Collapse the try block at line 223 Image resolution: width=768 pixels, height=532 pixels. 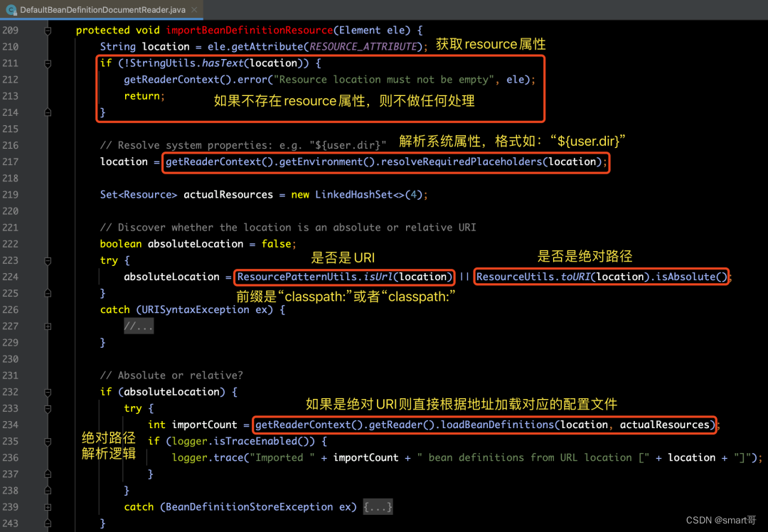tap(48, 260)
